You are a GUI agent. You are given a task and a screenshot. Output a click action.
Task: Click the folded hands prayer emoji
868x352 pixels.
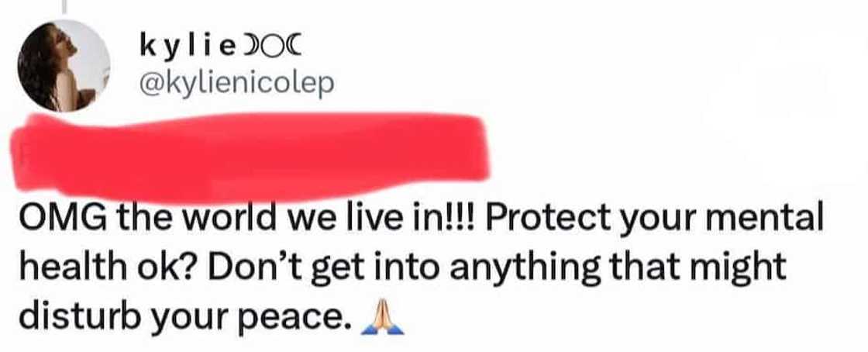coord(383,319)
